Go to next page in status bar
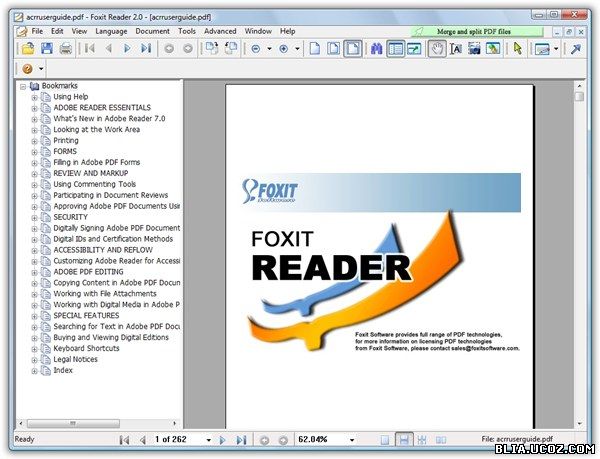 [222, 440]
